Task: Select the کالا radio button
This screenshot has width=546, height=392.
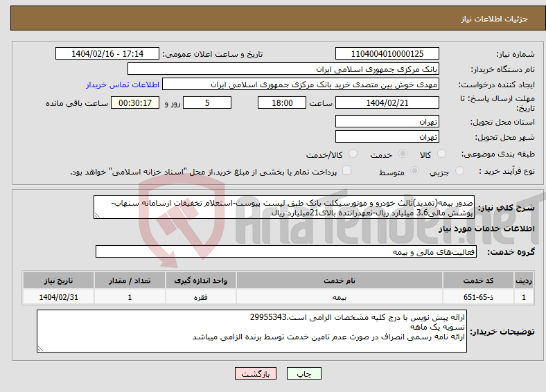Action: (x=441, y=154)
